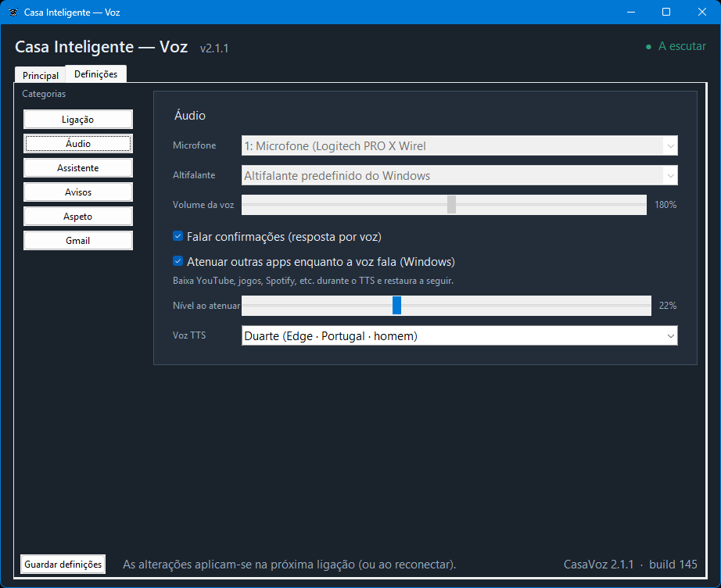
Task: Click the 'As alterações aplicam-se' note
Action: (x=289, y=564)
